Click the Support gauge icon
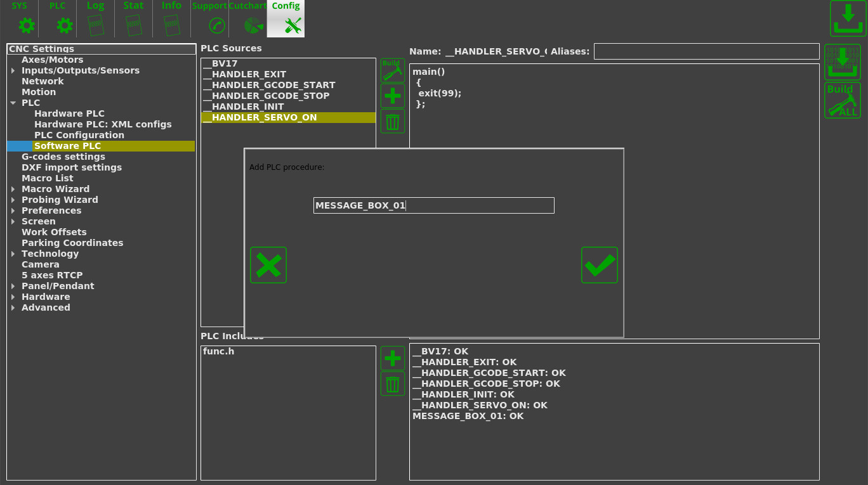The width and height of the screenshot is (868, 485). click(x=216, y=25)
